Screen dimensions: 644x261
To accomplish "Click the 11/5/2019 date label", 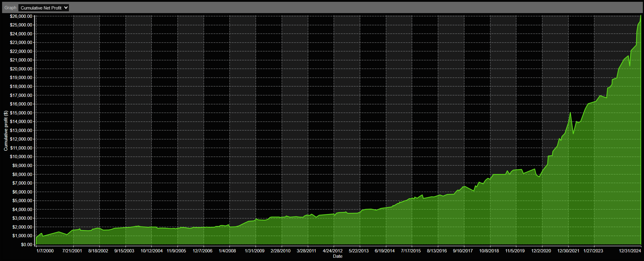I will click(x=515, y=251).
